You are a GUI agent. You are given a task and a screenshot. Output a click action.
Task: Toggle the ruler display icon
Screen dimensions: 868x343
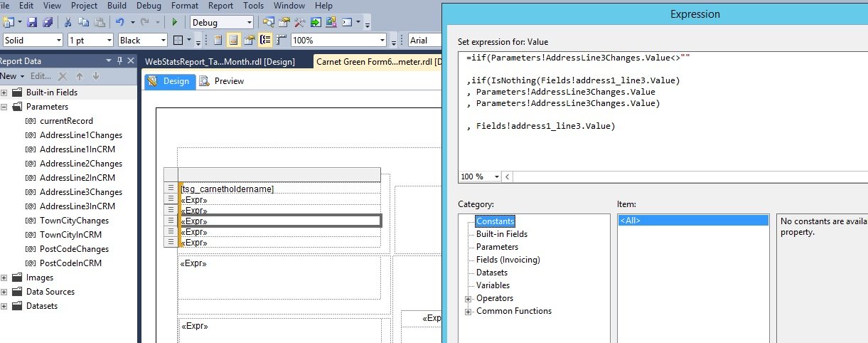click(282, 41)
